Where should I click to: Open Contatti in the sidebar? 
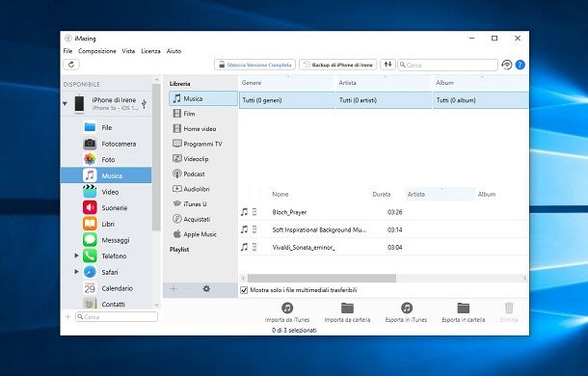(x=106, y=303)
